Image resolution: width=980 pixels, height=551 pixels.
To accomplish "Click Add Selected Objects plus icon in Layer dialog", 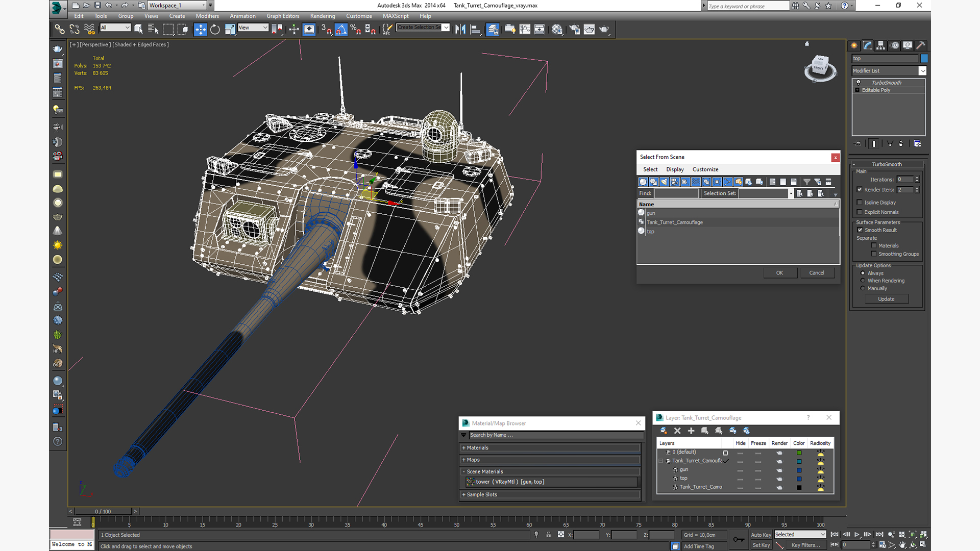I will click(691, 431).
